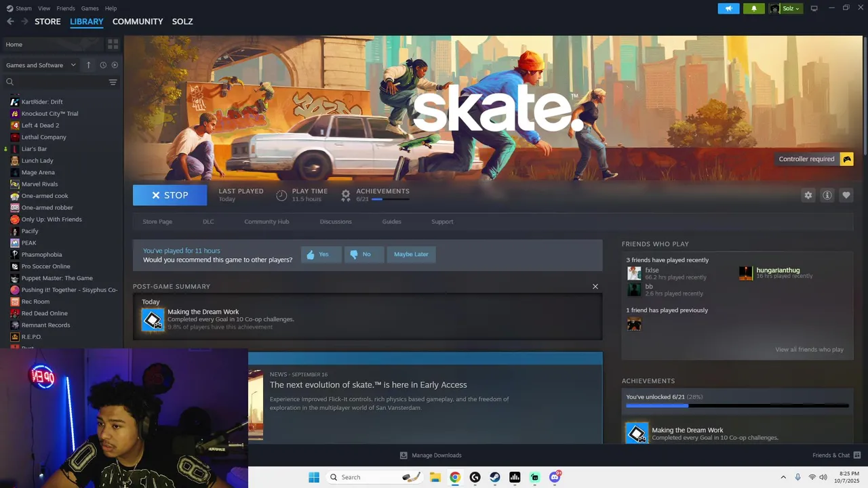
Task: Open the Store Page tab
Action: point(157,222)
